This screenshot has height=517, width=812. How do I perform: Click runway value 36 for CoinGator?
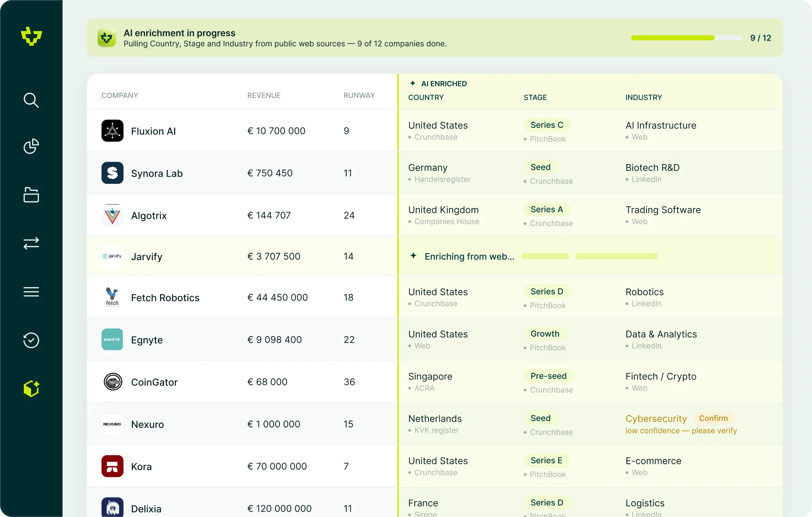pyautogui.click(x=349, y=382)
